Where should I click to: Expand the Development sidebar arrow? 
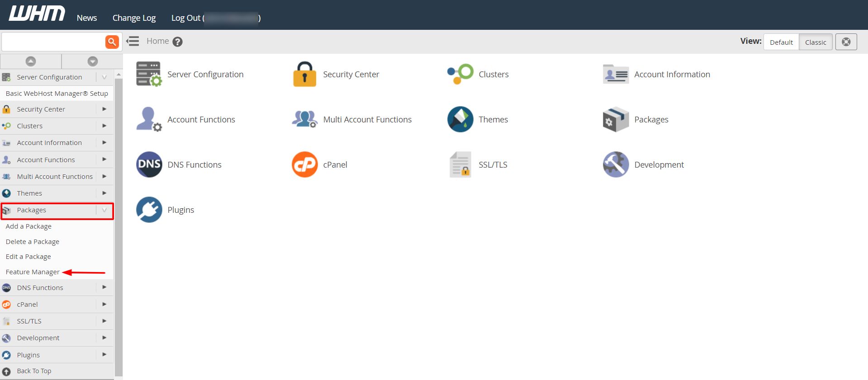[x=104, y=338]
